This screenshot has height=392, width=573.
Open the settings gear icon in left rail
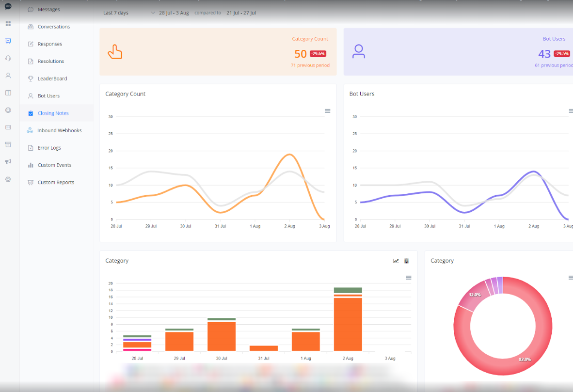coord(8,179)
